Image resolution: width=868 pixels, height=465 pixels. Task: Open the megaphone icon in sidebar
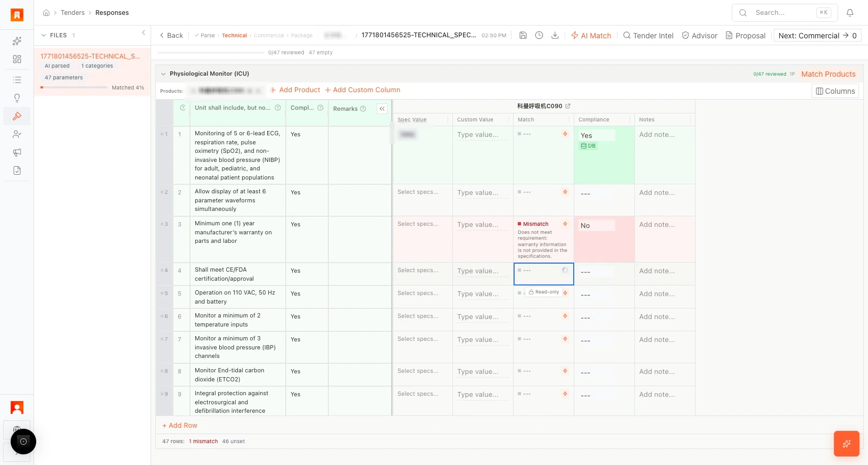click(17, 152)
